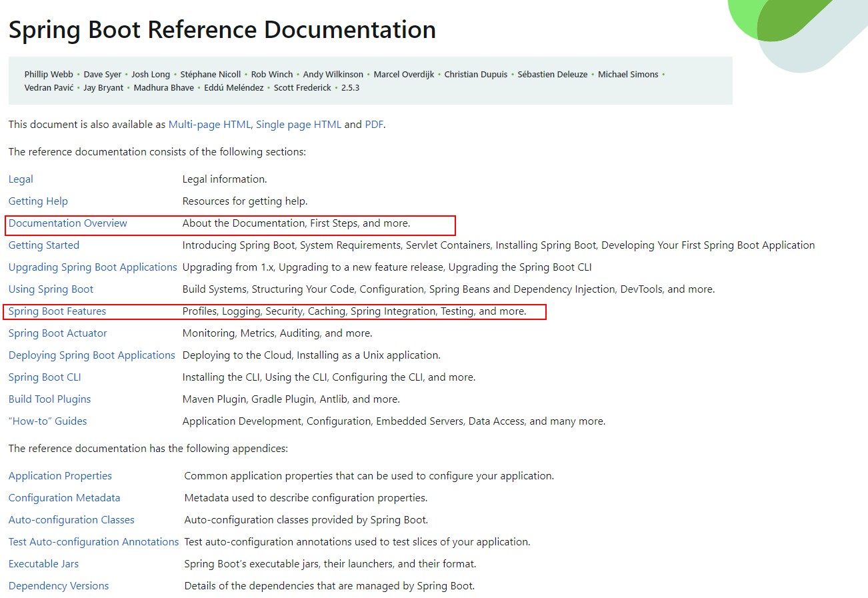Viewport: 868px width, 598px height.
Task: Click author name Vedran Pavić
Action: tap(49, 88)
